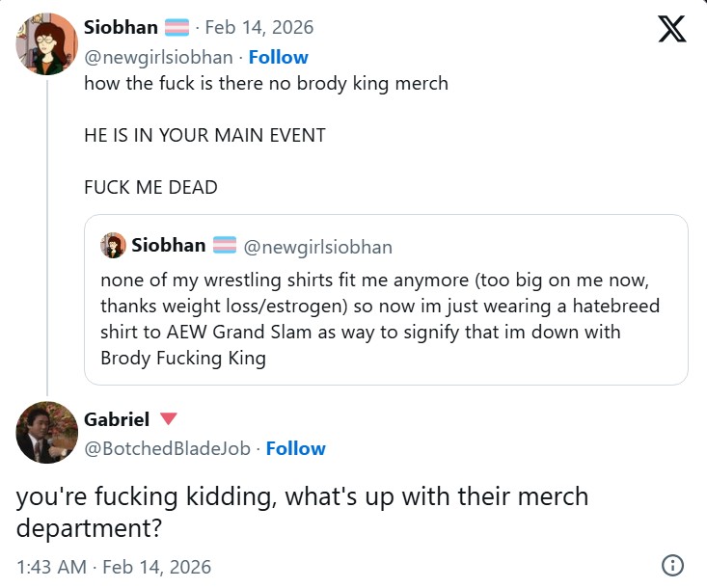Open the Gabriel display name
This screenshot has width=707, height=588.
tap(117, 419)
